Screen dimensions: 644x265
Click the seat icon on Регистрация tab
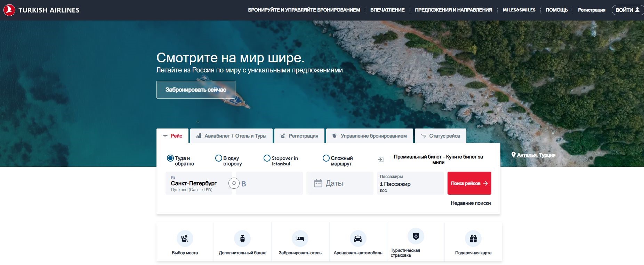pos(283,136)
